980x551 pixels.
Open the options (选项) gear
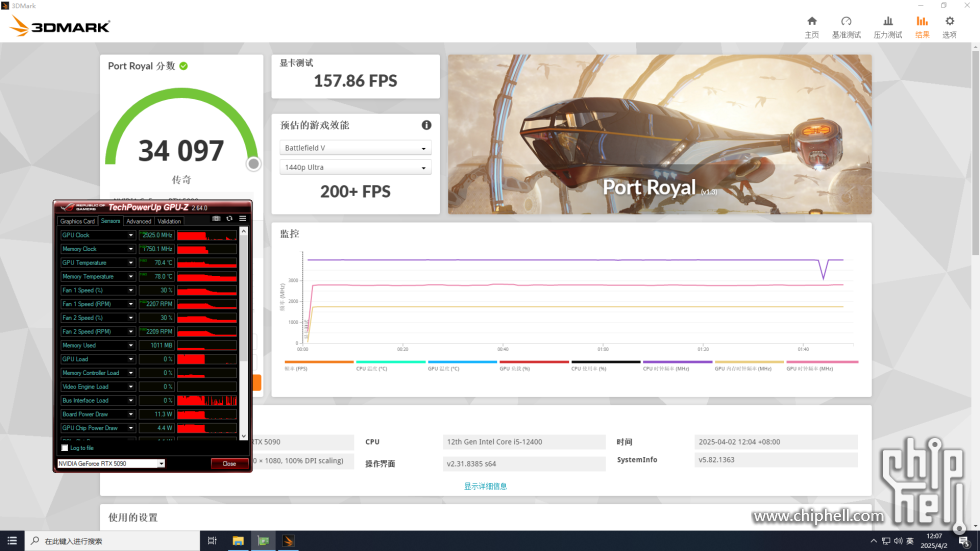949,27
